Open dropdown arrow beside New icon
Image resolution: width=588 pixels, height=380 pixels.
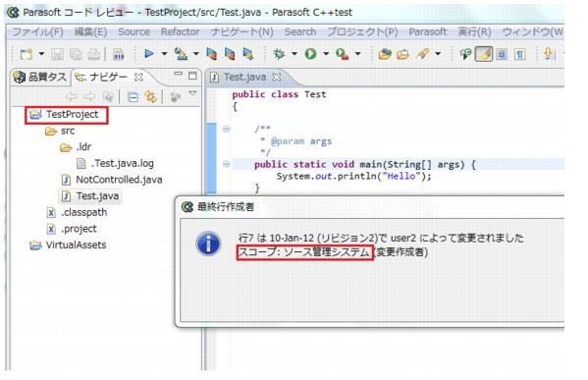coord(41,54)
